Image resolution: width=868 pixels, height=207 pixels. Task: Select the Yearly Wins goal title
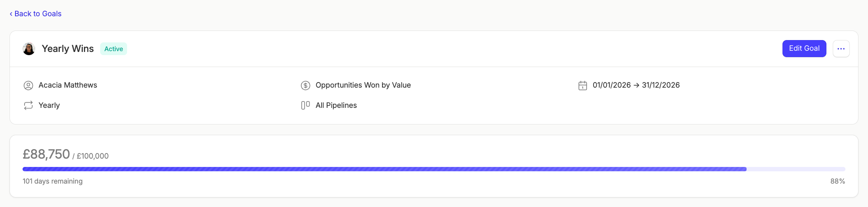tap(68, 49)
